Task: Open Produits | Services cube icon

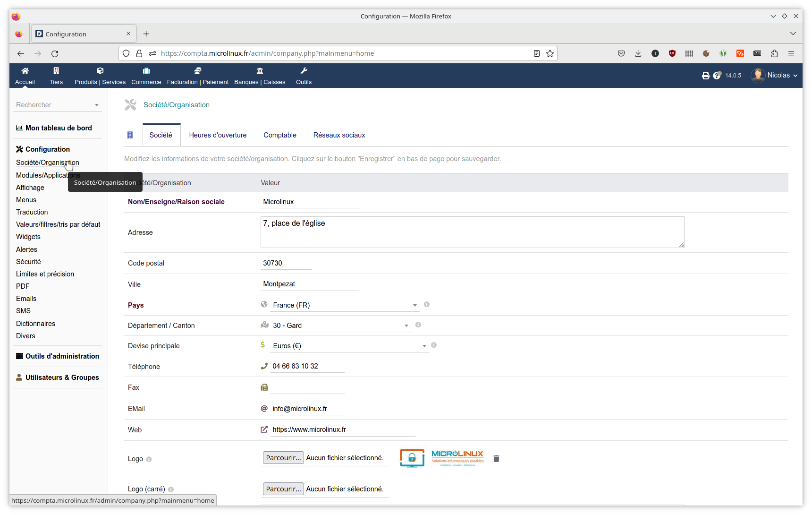Action: (100, 71)
